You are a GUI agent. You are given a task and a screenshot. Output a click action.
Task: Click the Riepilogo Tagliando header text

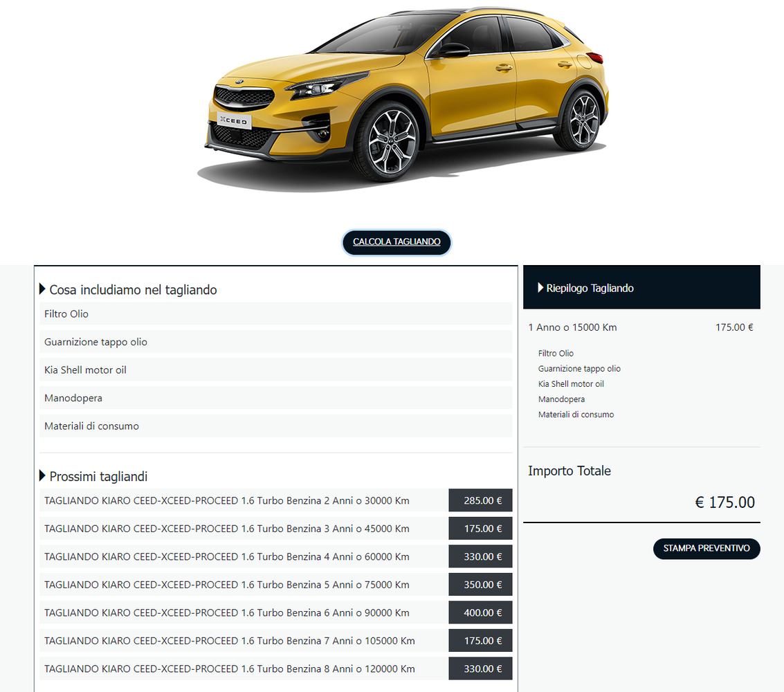click(590, 288)
